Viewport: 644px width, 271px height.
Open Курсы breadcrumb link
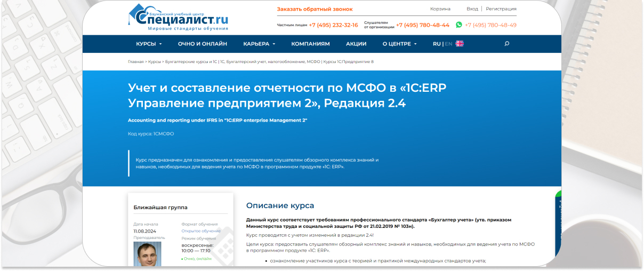tap(155, 62)
